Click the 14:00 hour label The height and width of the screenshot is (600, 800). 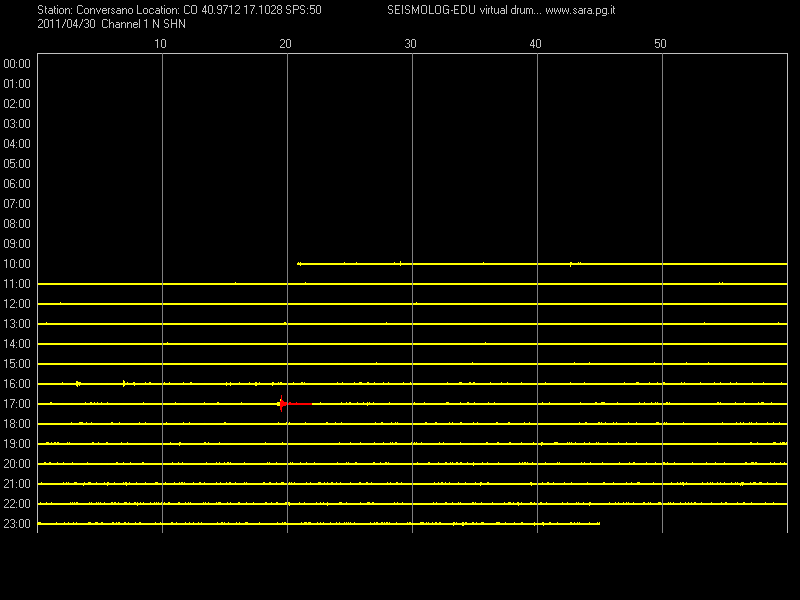tap(17, 344)
